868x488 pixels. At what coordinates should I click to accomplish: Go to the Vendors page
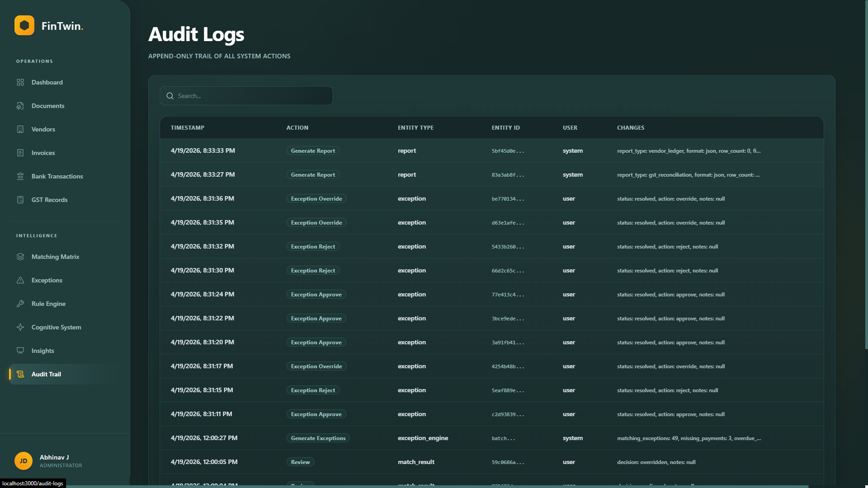(43, 129)
